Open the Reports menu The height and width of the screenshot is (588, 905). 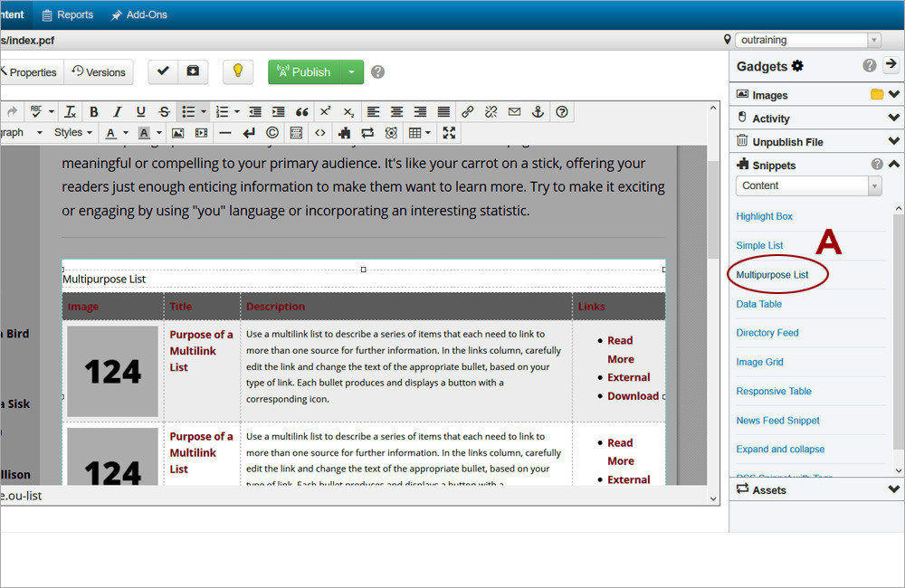click(68, 15)
